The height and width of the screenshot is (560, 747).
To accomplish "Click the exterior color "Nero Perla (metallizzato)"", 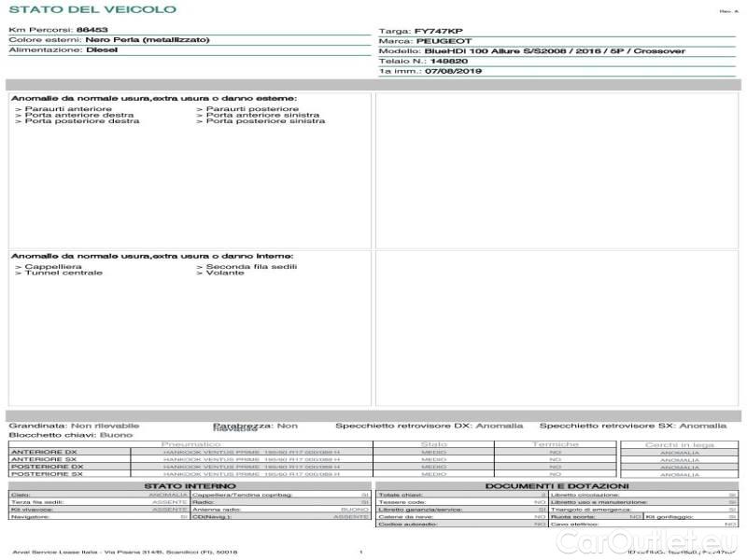I will click(148, 40).
